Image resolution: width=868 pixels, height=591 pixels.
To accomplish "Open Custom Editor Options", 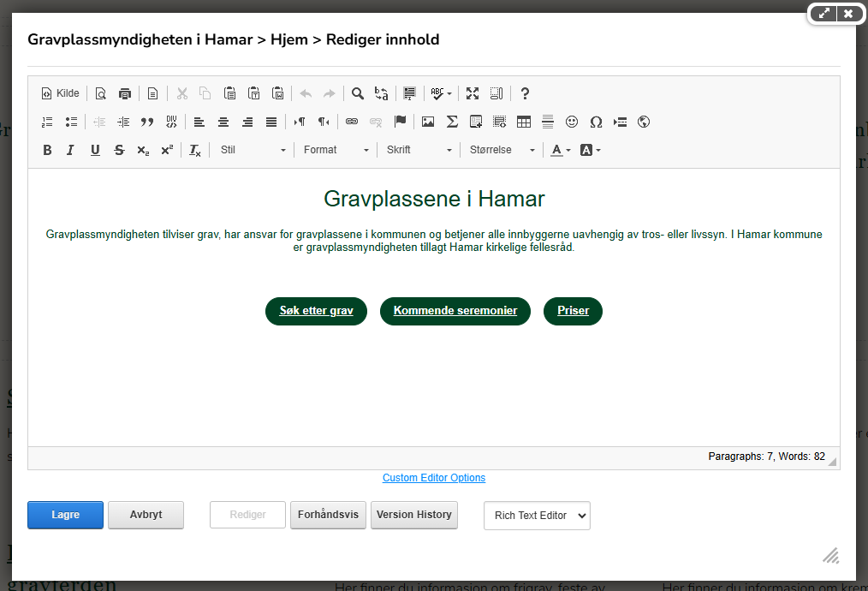I will [434, 477].
